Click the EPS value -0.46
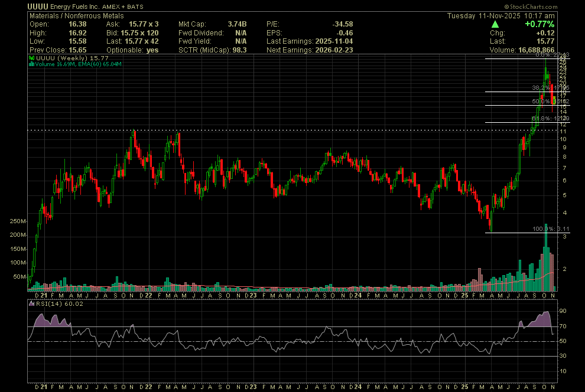 pos(344,33)
